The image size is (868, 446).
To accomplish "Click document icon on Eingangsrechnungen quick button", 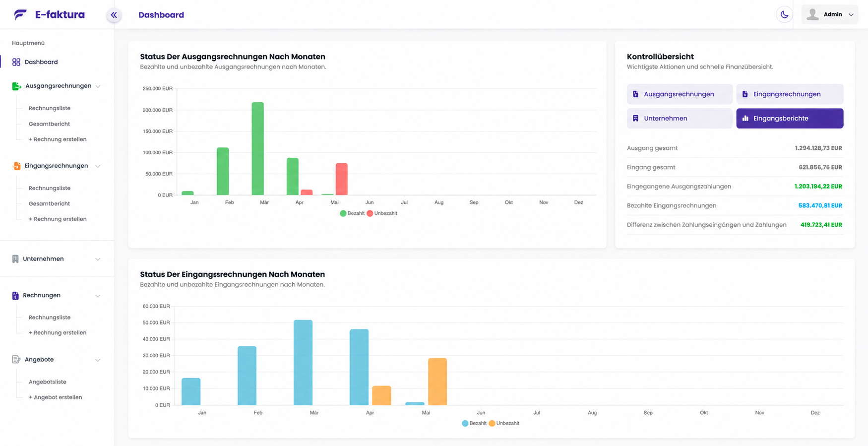I will point(745,94).
